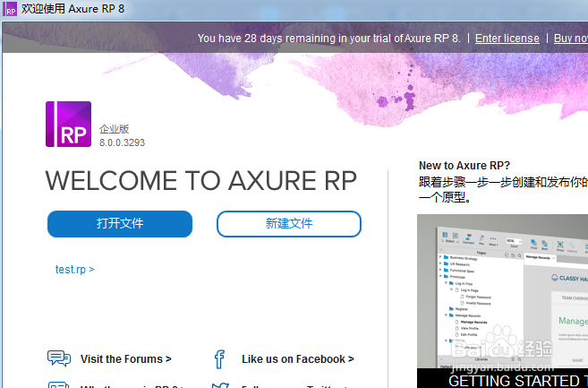This screenshot has width=588, height=388.
Task: Click the Facebook f icon
Action: (x=219, y=359)
